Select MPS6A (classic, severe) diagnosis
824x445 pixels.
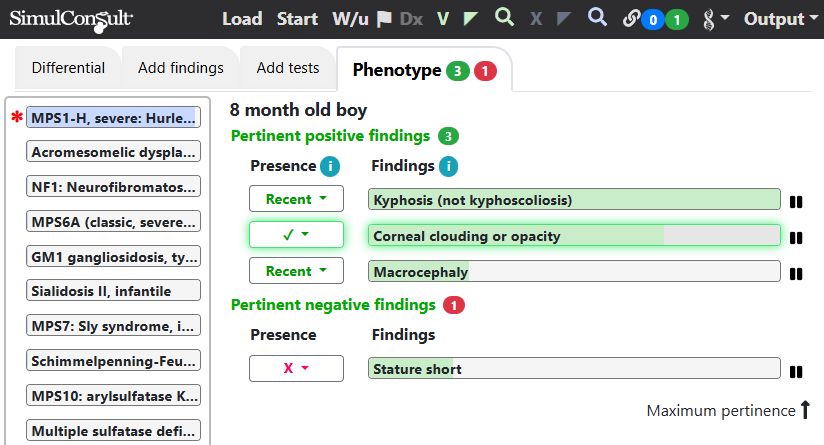coord(114,222)
